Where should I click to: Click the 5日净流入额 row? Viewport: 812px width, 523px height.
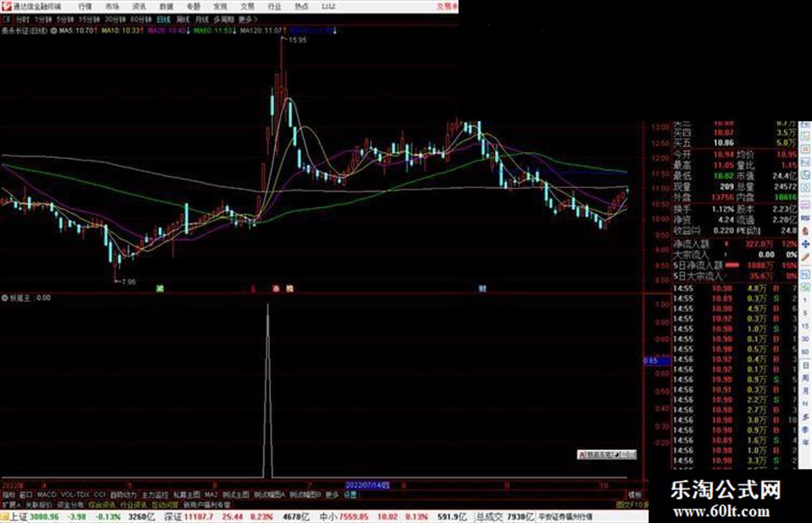(735, 265)
